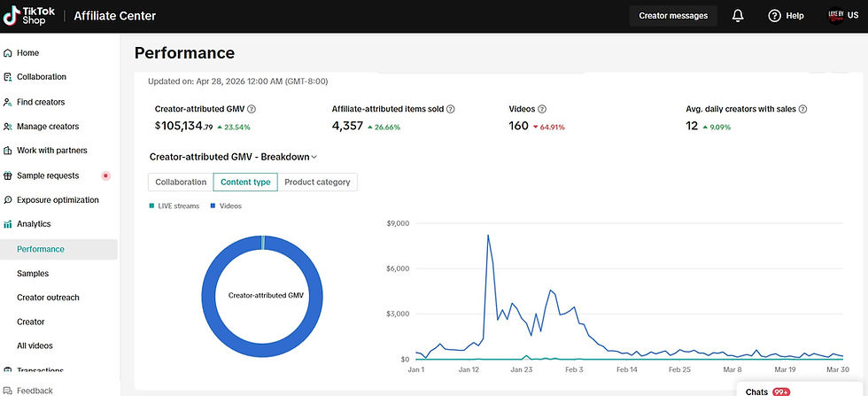Click the Manage creators sidebar icon
868x396 pixels.
click(7, 127)
